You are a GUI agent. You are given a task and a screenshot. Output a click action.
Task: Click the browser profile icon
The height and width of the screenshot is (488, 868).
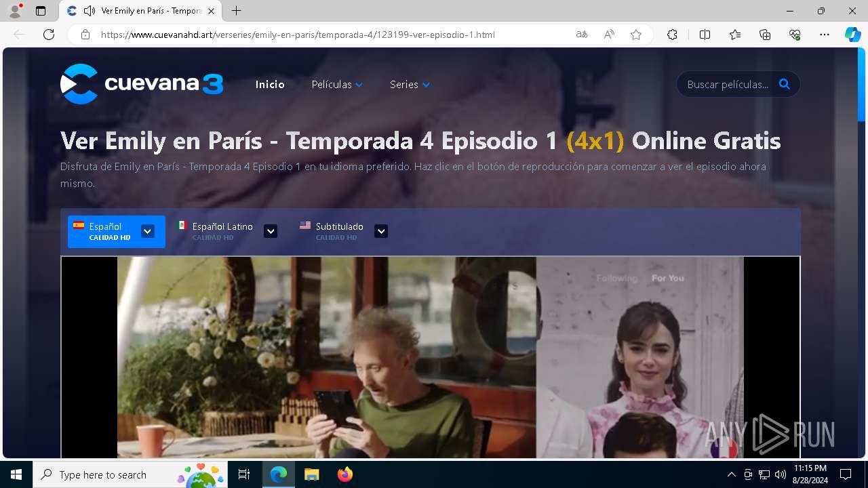coord(15,11)
